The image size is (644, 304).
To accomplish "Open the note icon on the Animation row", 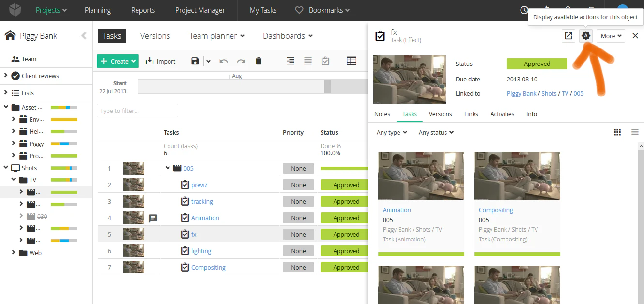I will (x=153, y=218).
